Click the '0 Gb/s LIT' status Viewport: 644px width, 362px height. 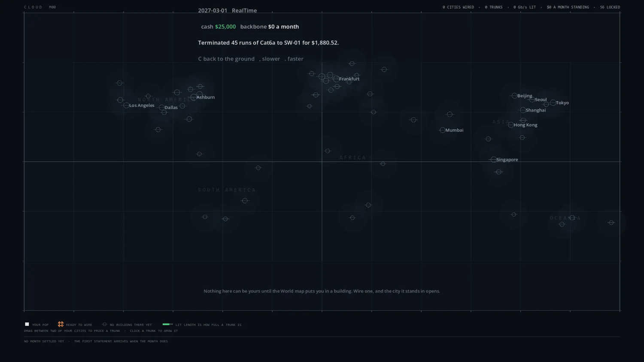(525, 7)
